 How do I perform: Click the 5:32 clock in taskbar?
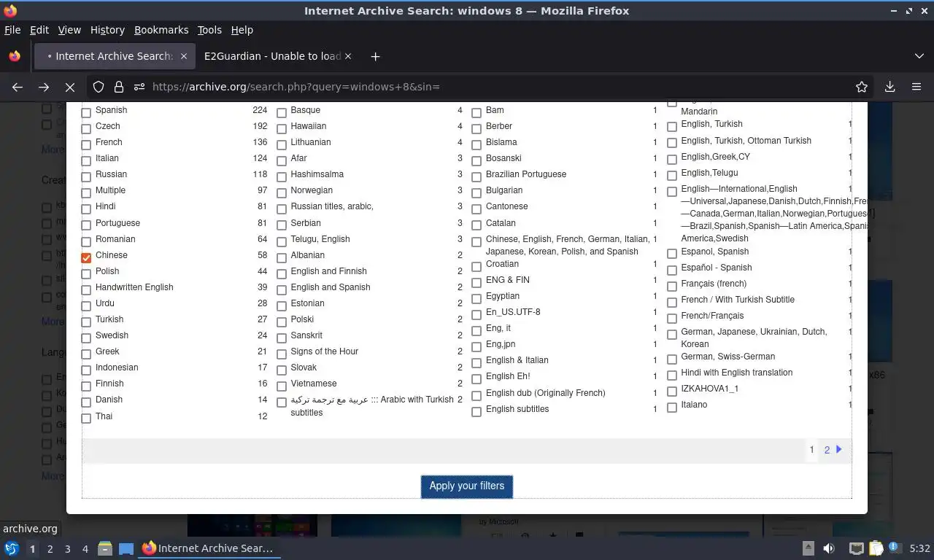tap(919, 548)
